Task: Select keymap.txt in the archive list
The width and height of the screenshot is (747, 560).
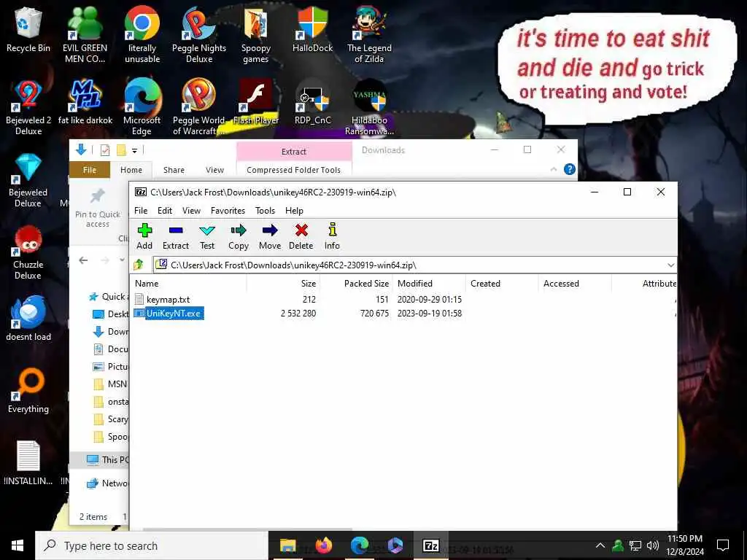Action: (169, 300)
